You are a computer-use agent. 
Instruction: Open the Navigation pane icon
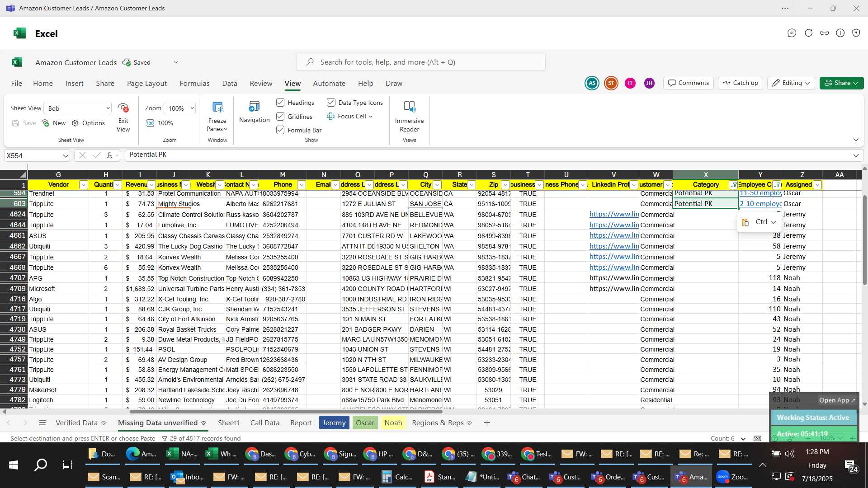pos(254,107)
